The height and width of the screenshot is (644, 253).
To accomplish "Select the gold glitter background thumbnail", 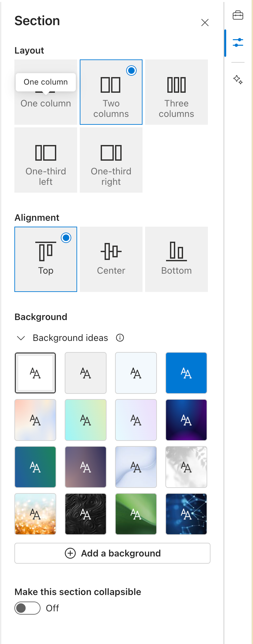I will click(35, 514).
